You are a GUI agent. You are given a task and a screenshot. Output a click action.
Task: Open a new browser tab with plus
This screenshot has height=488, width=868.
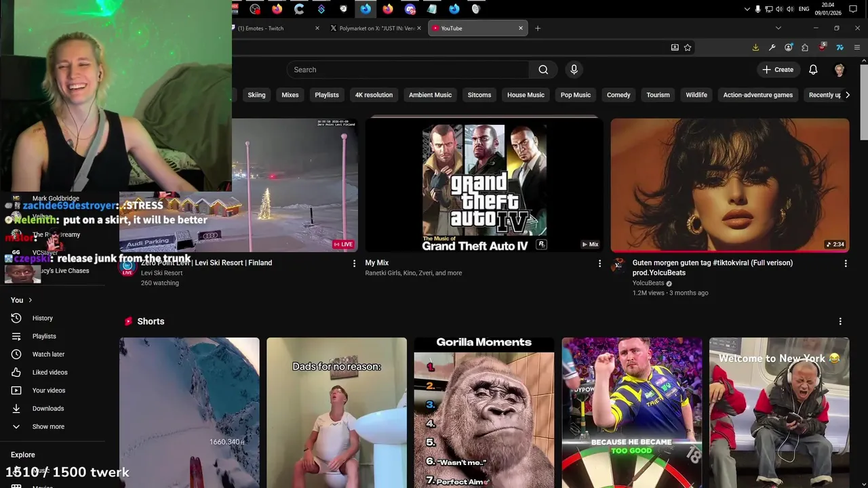click(x=538, y=28)
